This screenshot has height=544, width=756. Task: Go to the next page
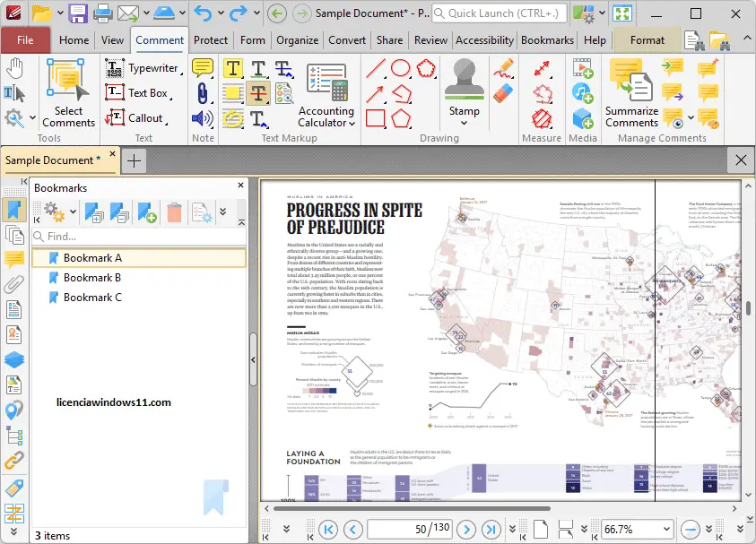466,530
